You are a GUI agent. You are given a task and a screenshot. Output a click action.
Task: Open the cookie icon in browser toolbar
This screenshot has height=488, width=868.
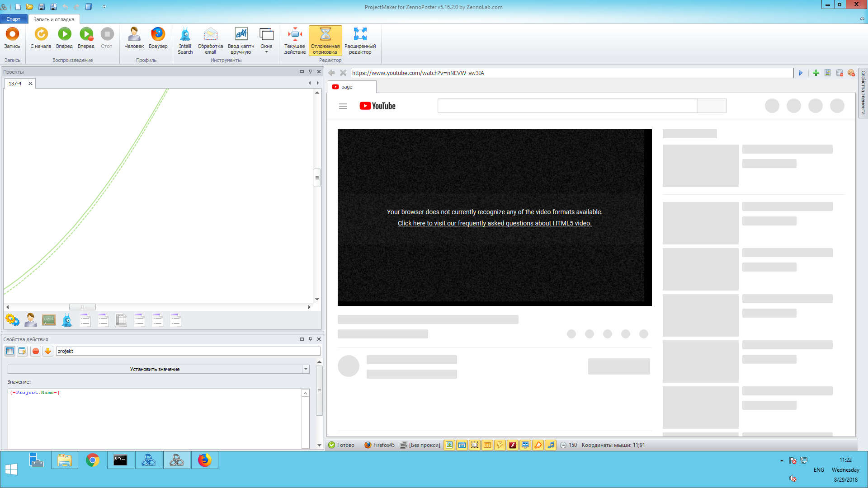pyautogui.click(x=851, y=73)
